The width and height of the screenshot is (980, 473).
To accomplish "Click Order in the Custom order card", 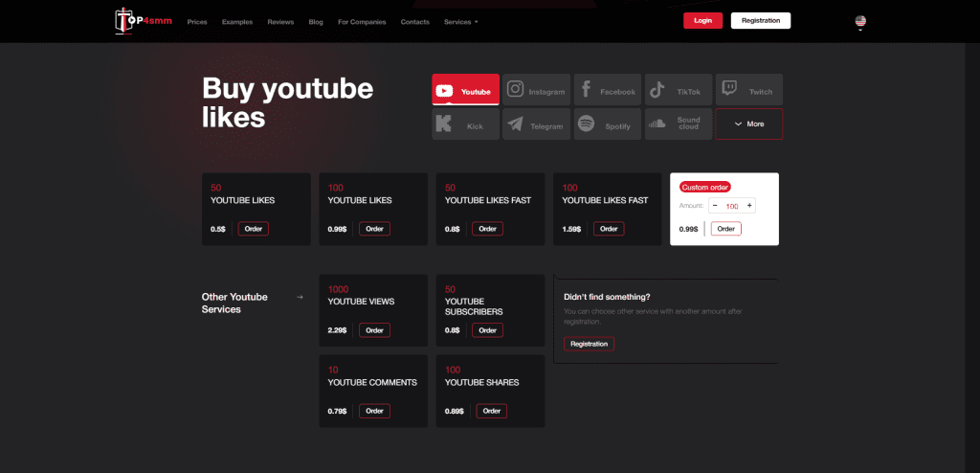I will tap(725, 229).
